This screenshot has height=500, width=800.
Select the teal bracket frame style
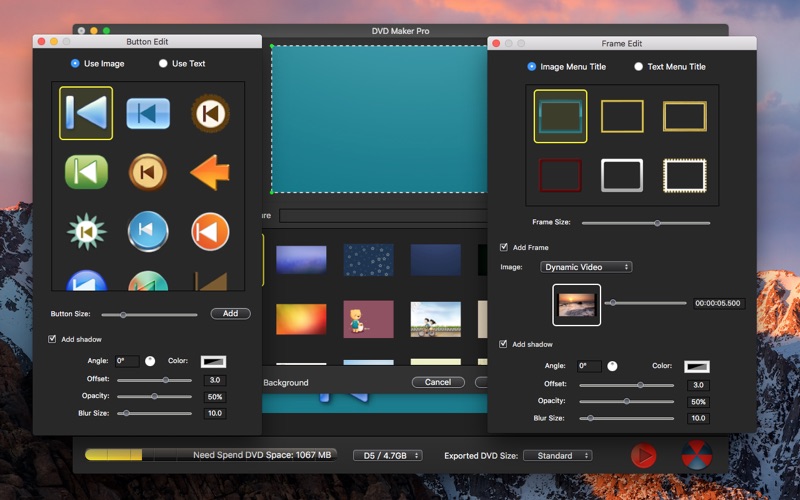(560, 116)
